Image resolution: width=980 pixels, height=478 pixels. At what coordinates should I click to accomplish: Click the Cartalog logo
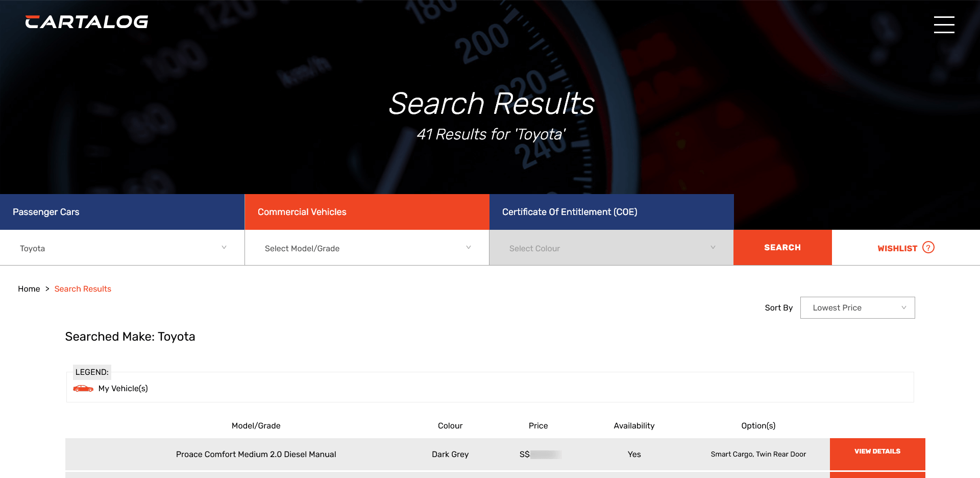point(87,22)
